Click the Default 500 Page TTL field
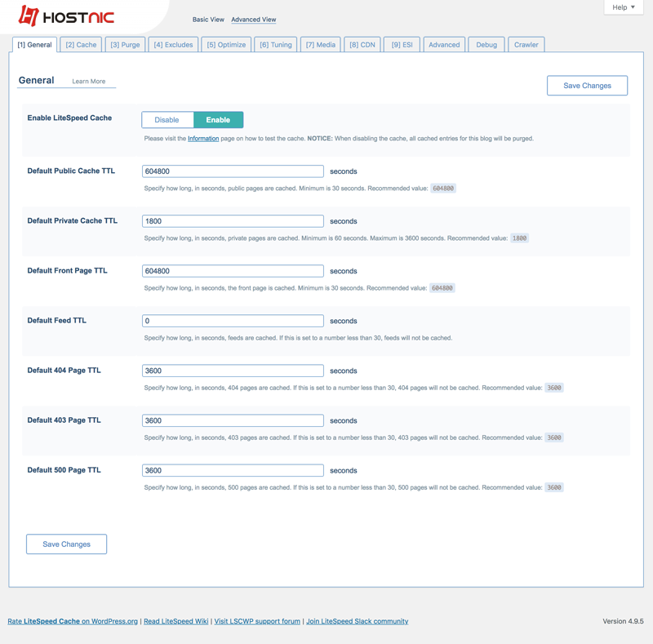The image size is (653, 644). (233, 470)
